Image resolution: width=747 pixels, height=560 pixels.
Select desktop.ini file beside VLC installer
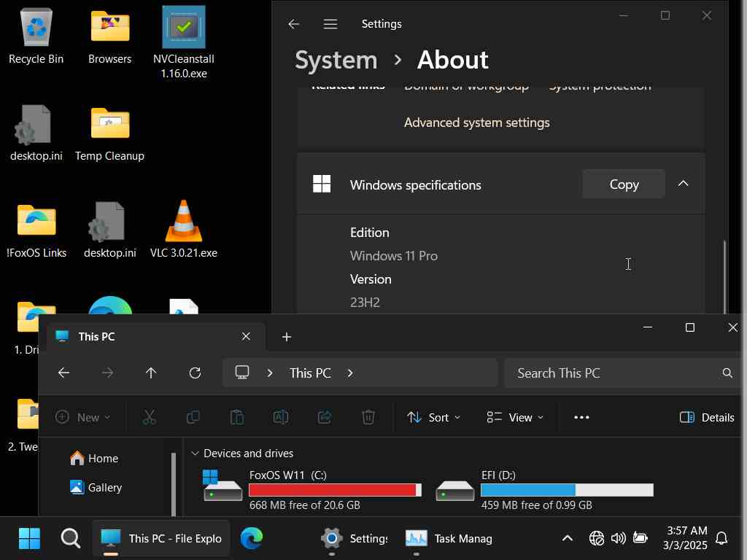(109, 230)
